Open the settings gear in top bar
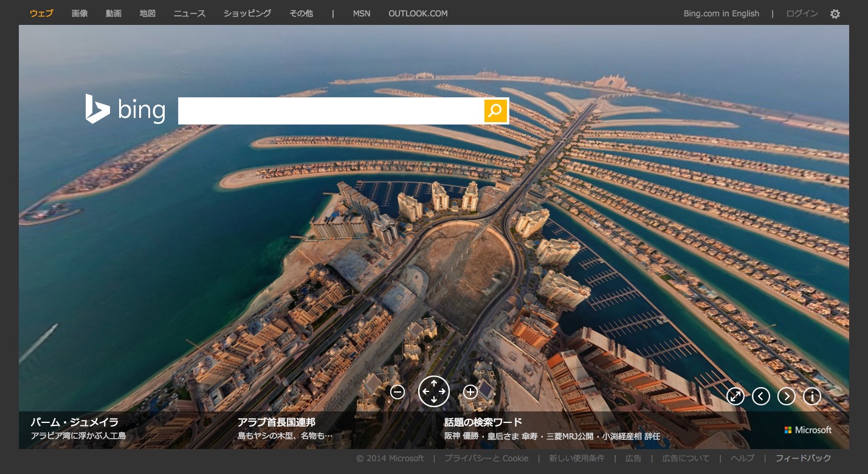 [x=835, y=14]
